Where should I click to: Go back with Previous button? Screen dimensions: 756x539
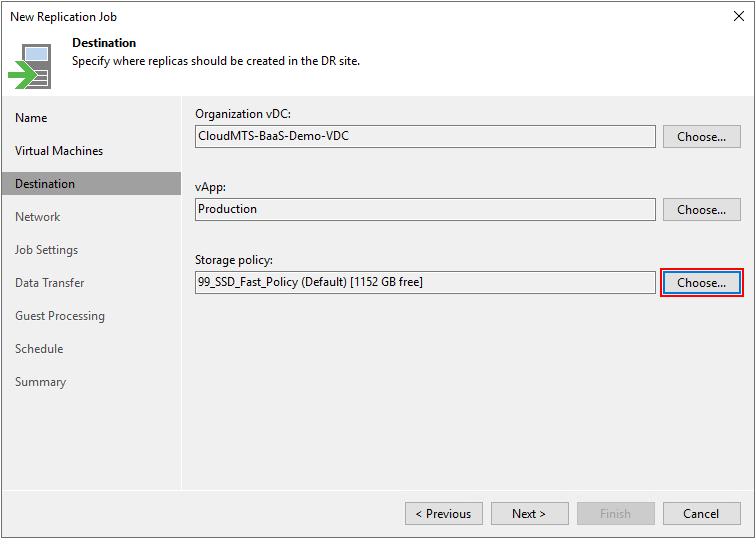tap(443, 514)
